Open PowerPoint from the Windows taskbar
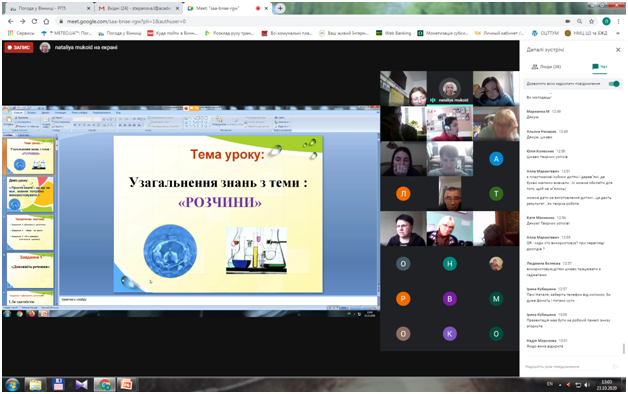 [127, 384]
